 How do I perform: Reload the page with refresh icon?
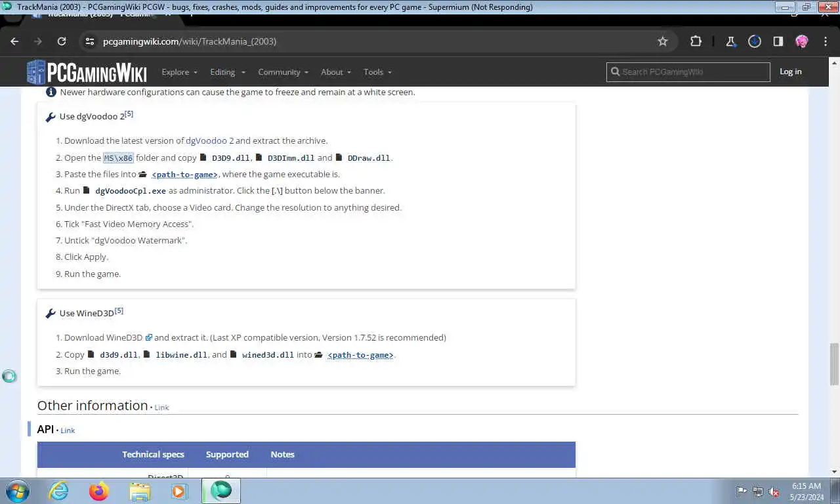tap(62, 41)
